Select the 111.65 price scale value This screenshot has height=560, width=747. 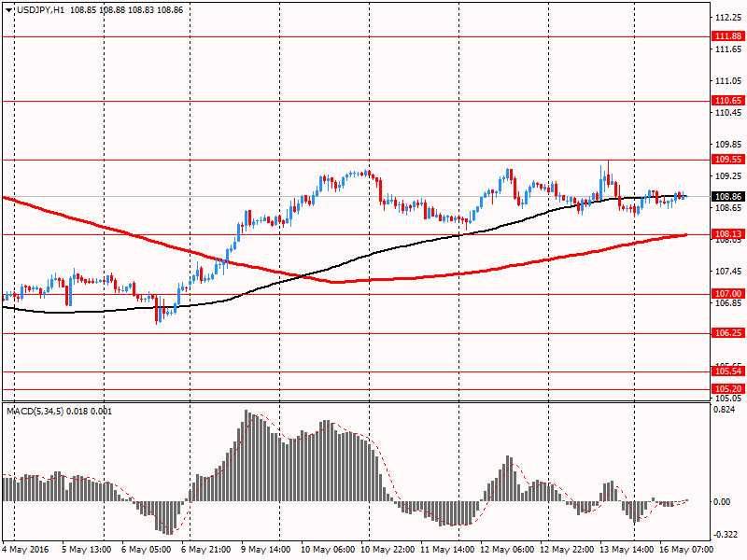point(728,49)
